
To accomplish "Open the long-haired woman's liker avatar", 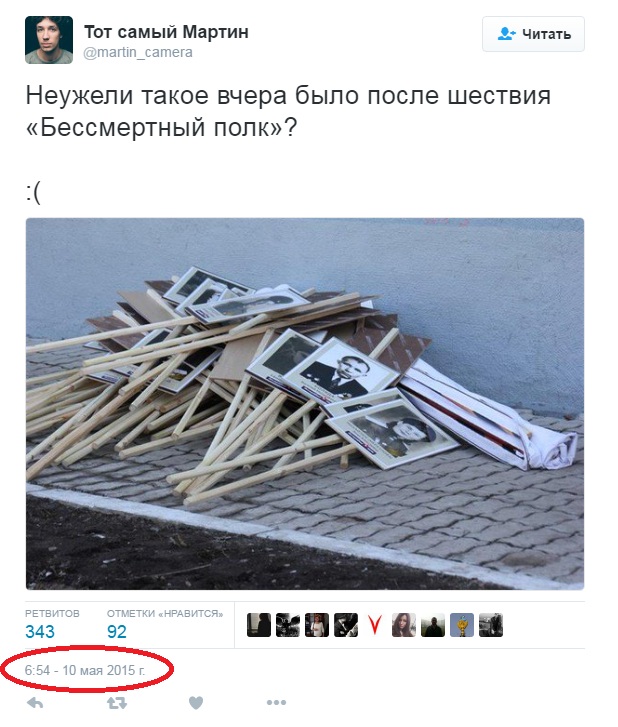I will click(404, 625).
